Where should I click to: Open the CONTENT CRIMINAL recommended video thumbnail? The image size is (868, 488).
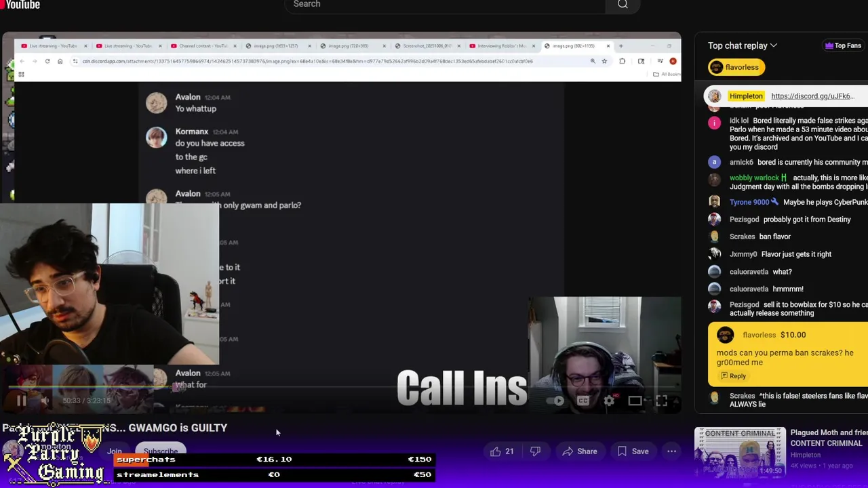tap(740, 452)
